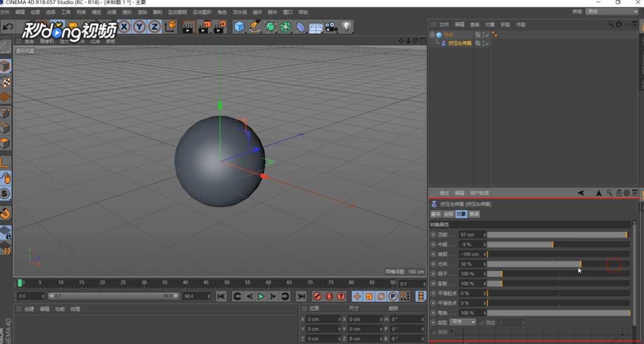Select 挤压&伸展 object in tree
644x344 pixels.
click(x=460, y=43)
